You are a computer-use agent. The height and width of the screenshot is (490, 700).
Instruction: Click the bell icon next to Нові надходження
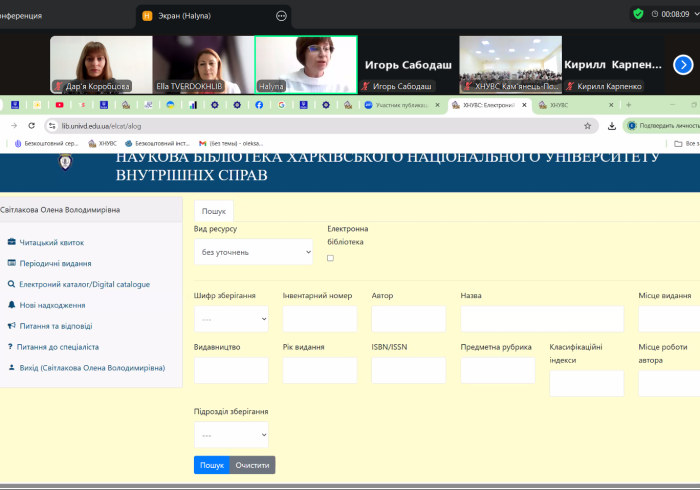11,305
